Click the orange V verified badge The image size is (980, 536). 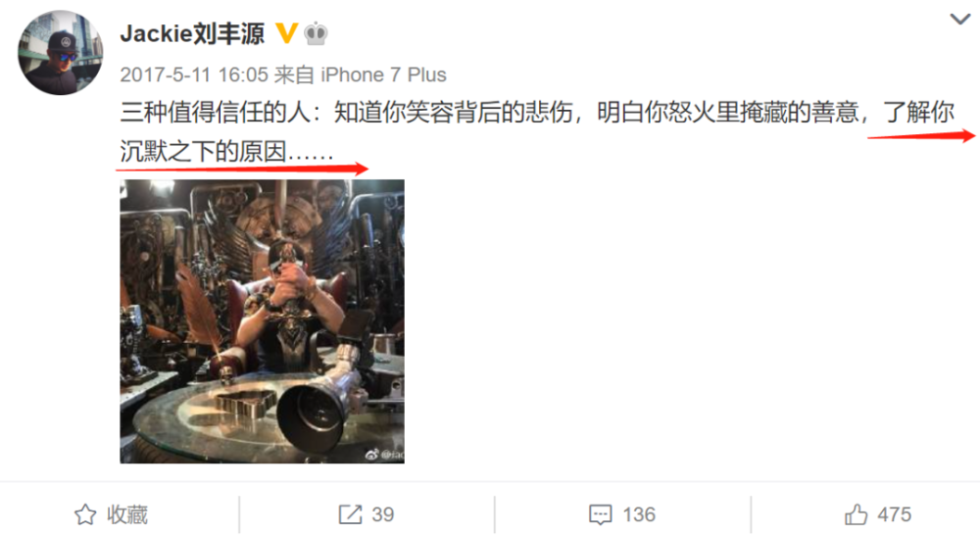286,33
